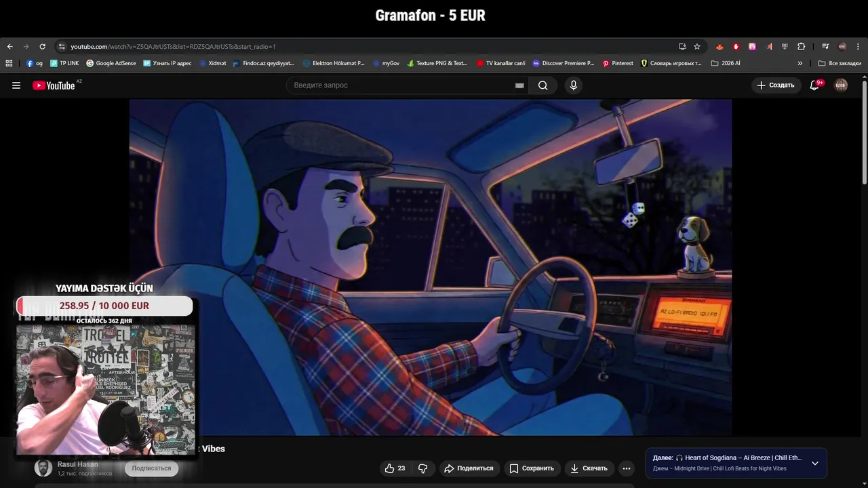
Task: Open the Chrome Extensions puzzle icon
Action: [x=801, y=47]
